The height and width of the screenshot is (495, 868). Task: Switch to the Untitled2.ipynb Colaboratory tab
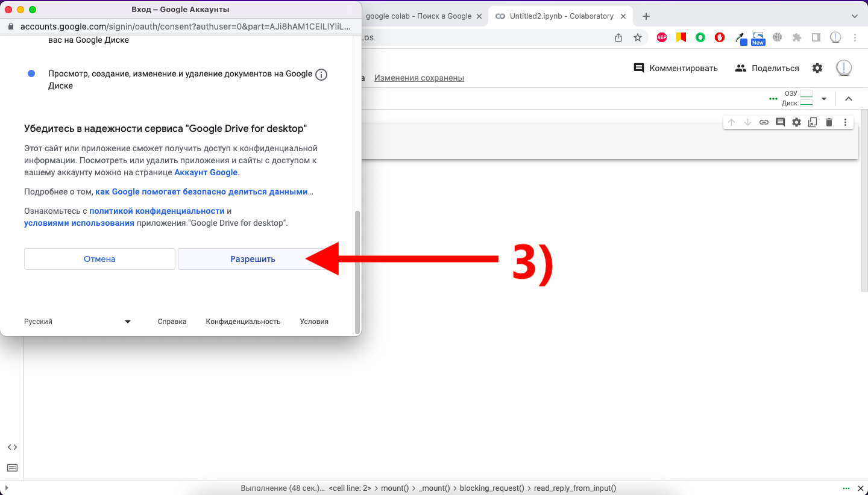(561, 16)
